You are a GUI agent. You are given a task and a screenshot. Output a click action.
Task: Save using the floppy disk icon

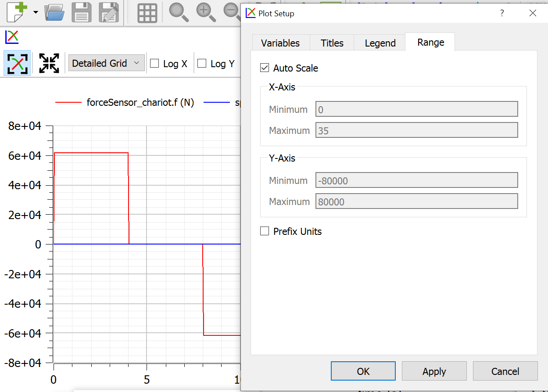coord(82,12)
